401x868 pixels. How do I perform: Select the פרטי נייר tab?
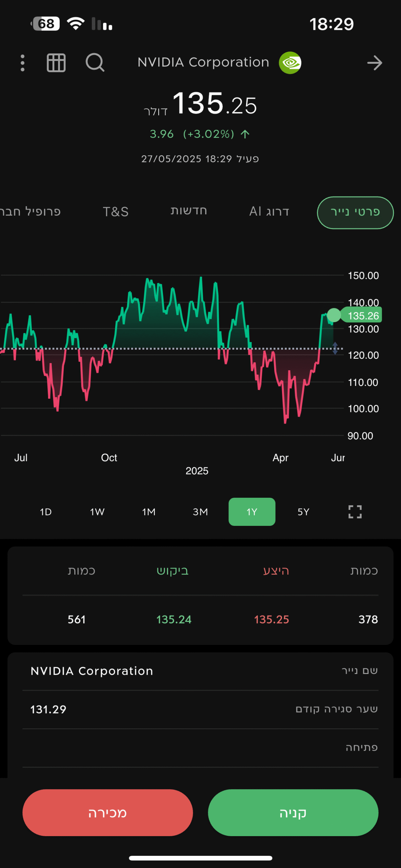pos(355,213)
